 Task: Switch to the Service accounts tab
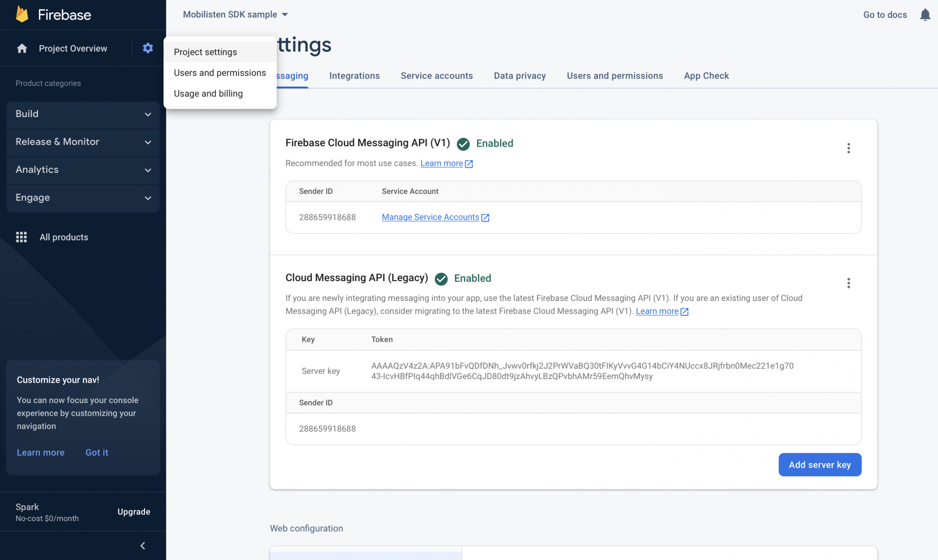(436, 75)
